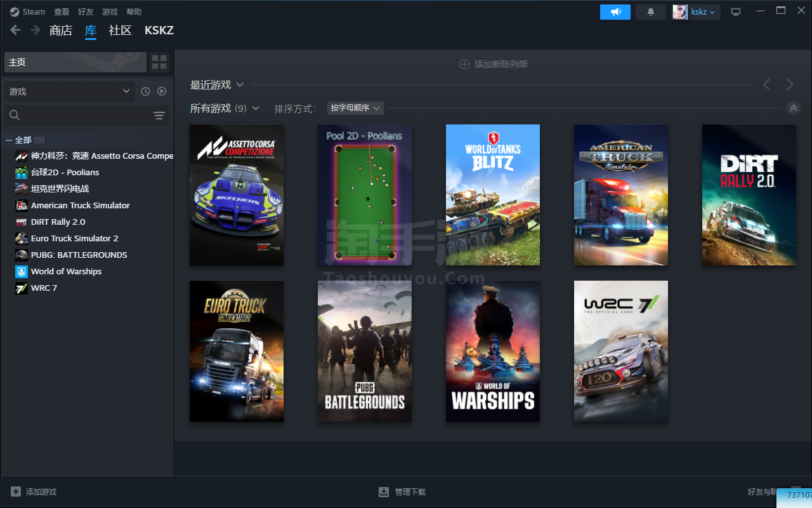
Task: Switch to collections grid view icon
Action: pyautogui.click(x=159, y=62)
